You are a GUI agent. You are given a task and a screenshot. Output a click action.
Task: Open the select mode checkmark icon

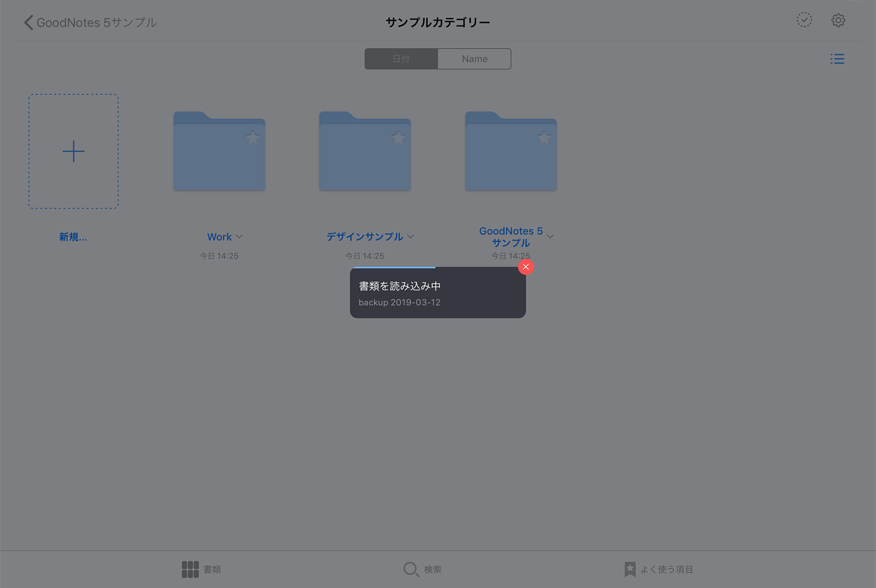pyautogui.click(x=804, y=20)
